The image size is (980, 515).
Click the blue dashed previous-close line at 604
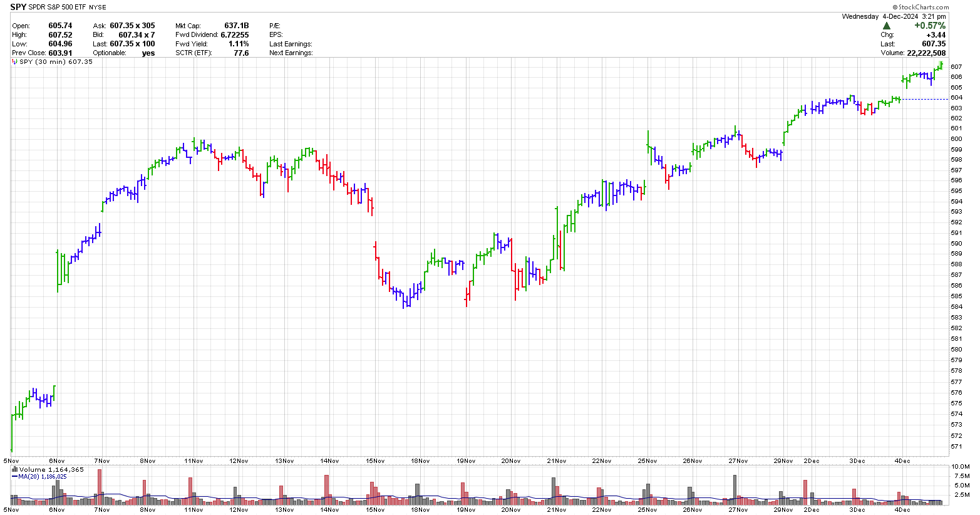924,100
